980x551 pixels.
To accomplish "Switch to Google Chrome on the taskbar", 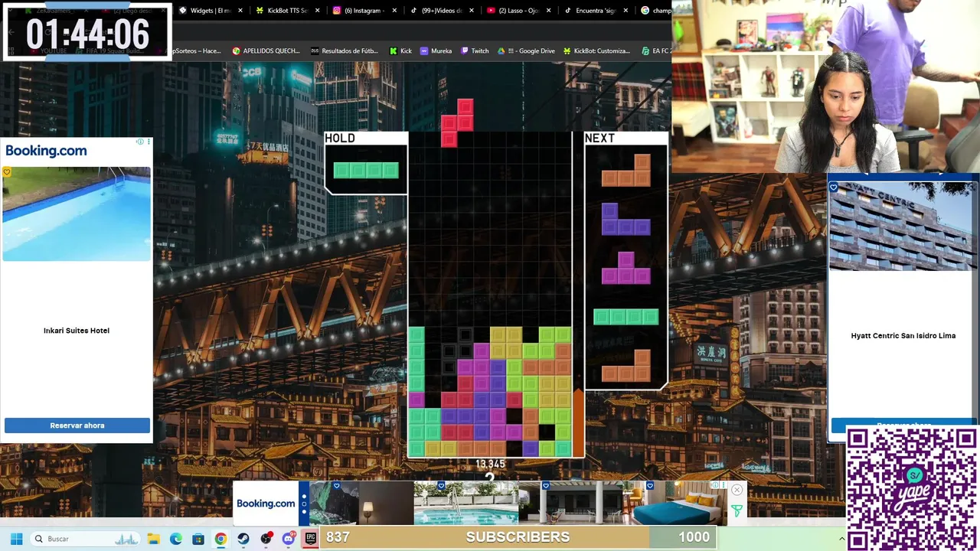I will tap(220, 539).
